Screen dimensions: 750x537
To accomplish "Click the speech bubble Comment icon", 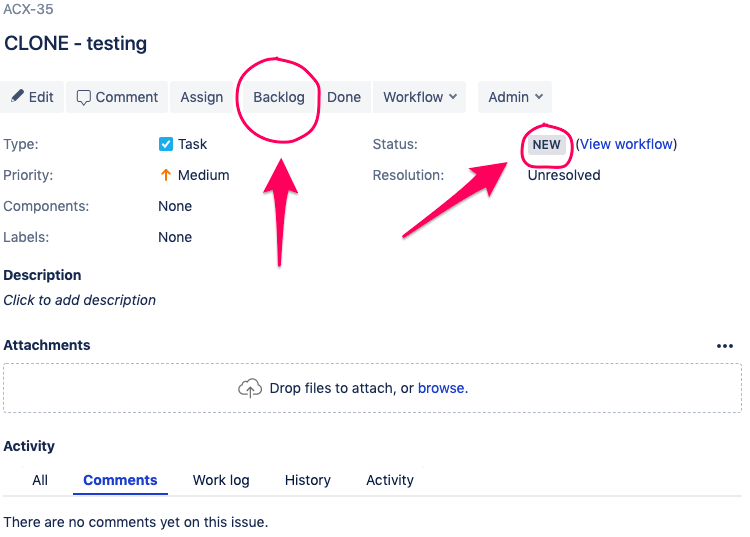I will 84,98.
